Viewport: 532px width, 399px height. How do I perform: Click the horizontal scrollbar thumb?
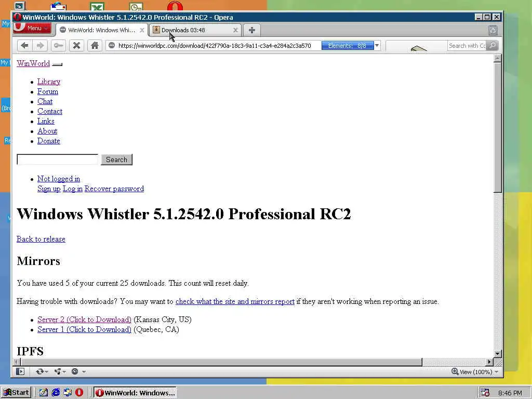click(221, 362)
